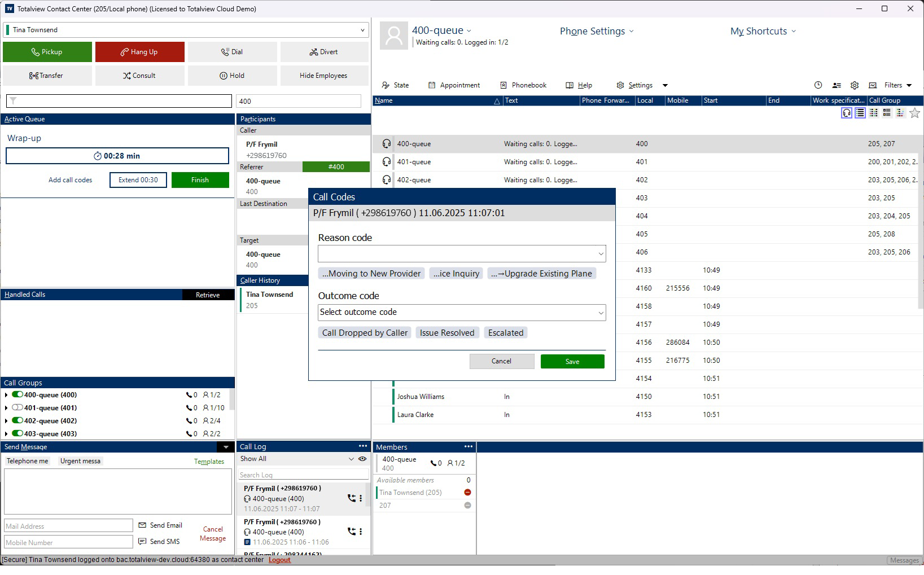Save the call codes dialog
The width and height of the screenshot is (924, 575).
(572, 362)
